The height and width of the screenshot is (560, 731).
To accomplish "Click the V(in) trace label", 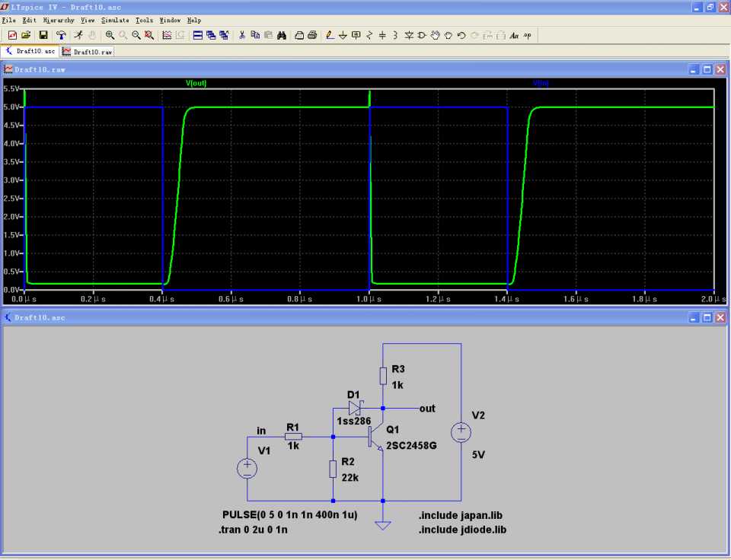I will pyautogui.click(x=541, y=83).
